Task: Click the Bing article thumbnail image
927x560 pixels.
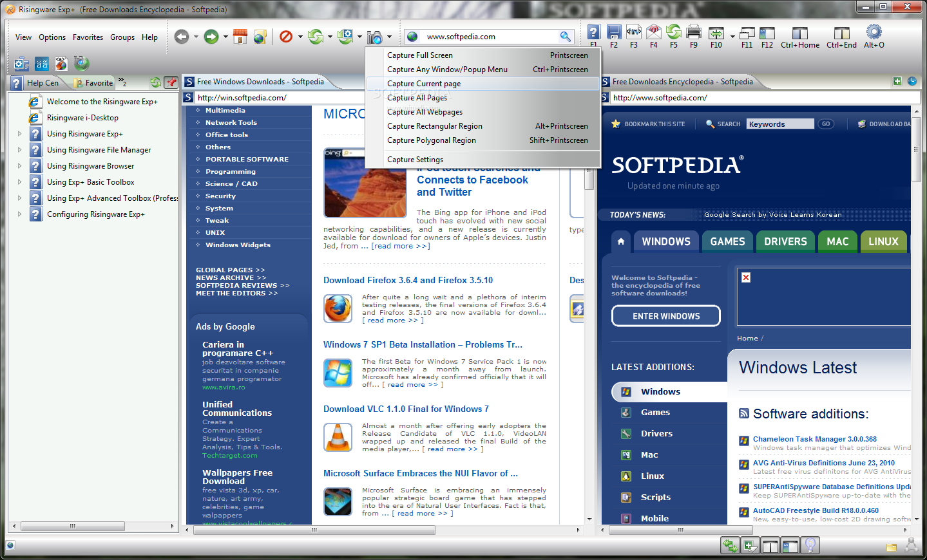Action: tap(365, 183)
